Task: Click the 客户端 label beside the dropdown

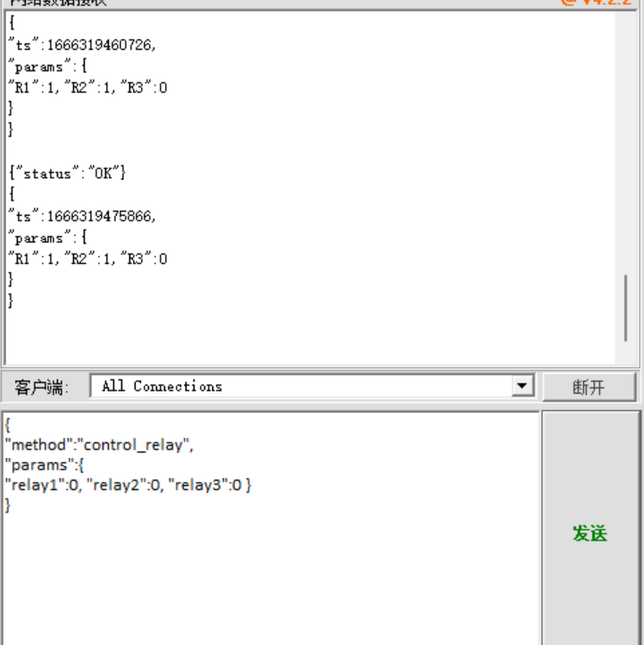Action: tap(41, 387)
